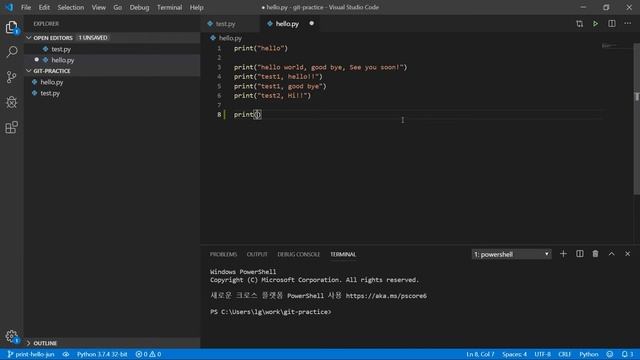Screen dimensions: 640x360
Task: Select hello.py under Open Editors
Action: coord(112,60)
